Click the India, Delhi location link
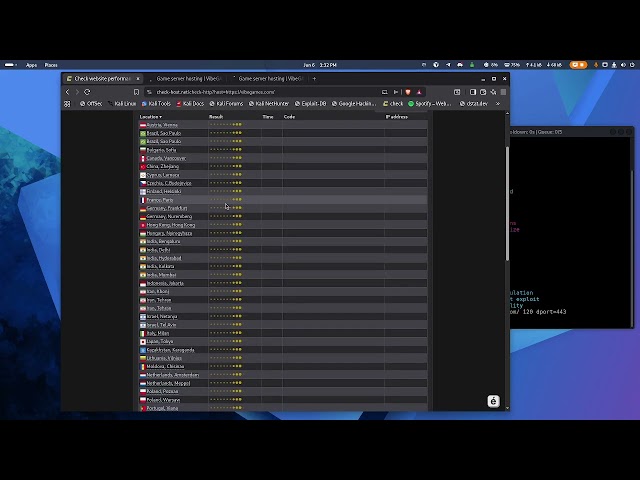 click(x=158, y=250)
